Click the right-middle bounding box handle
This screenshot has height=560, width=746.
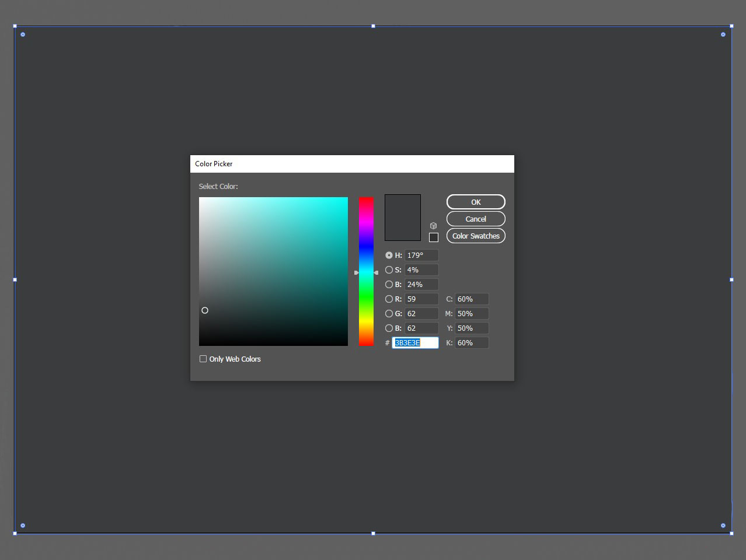pos(731,280)
